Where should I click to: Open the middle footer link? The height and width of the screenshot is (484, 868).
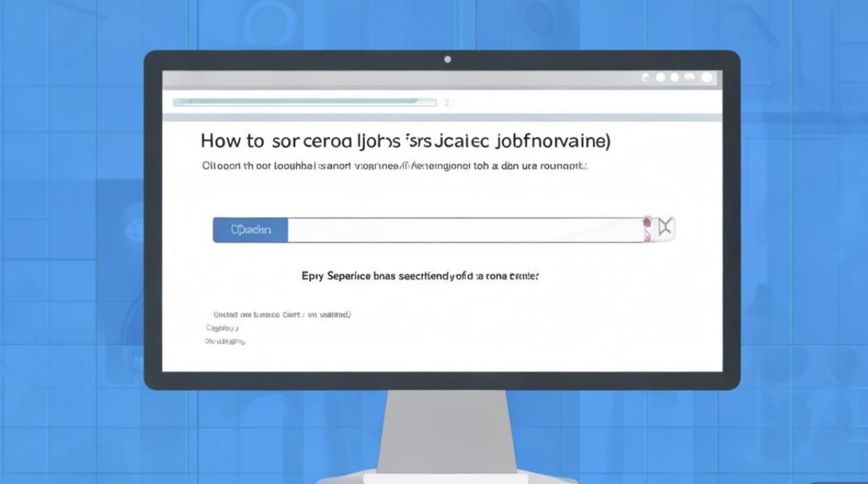tap(222, 328)
